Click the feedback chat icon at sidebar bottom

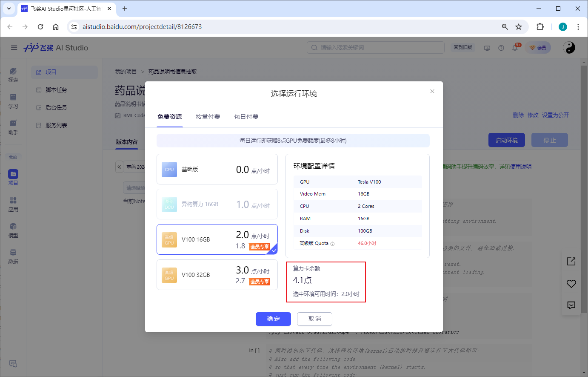[13, 363]
